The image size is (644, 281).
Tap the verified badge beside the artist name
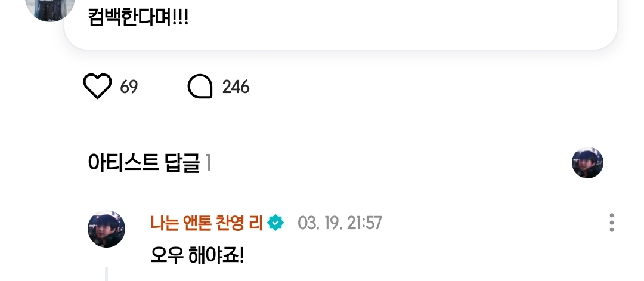click(275, 223)
